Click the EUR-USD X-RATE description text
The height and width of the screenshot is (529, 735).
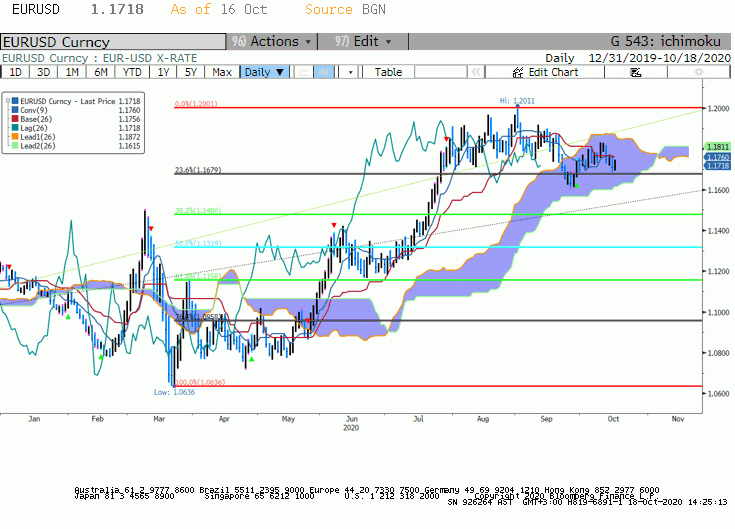(x=150, y=58)
